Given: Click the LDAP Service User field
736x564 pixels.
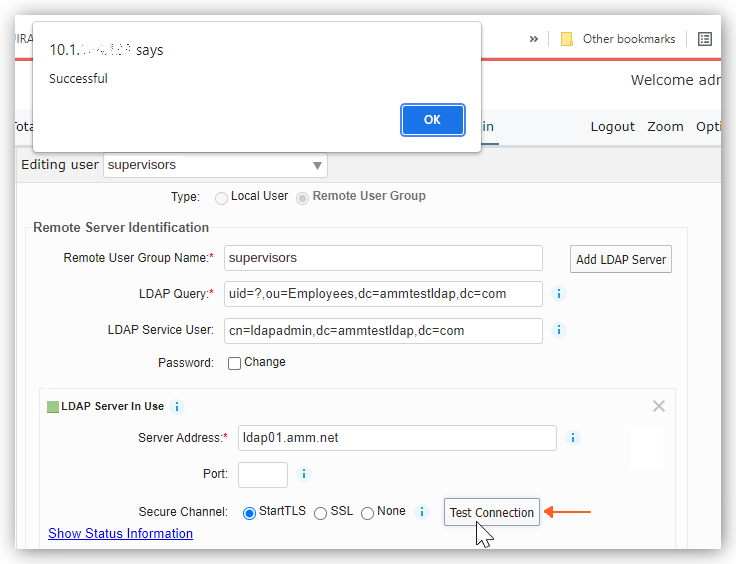Looking at the screenshot, I should pyautogui.click(x=383, y=331).
